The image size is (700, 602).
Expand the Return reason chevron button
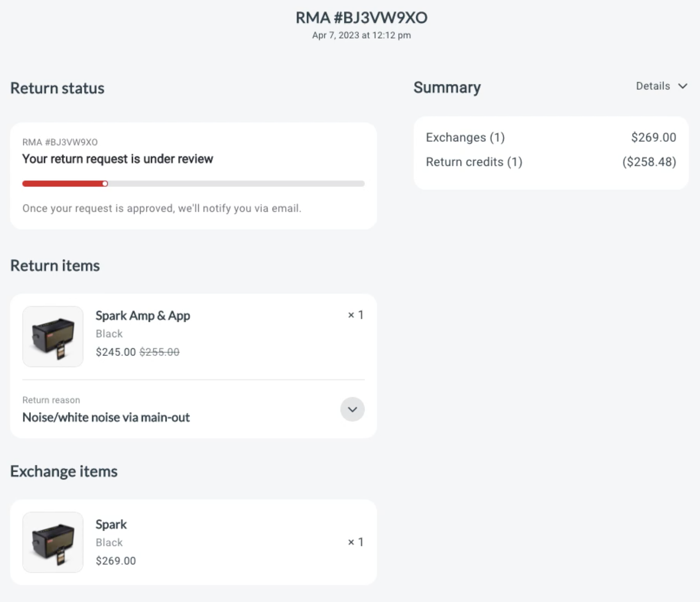[352, 409]
